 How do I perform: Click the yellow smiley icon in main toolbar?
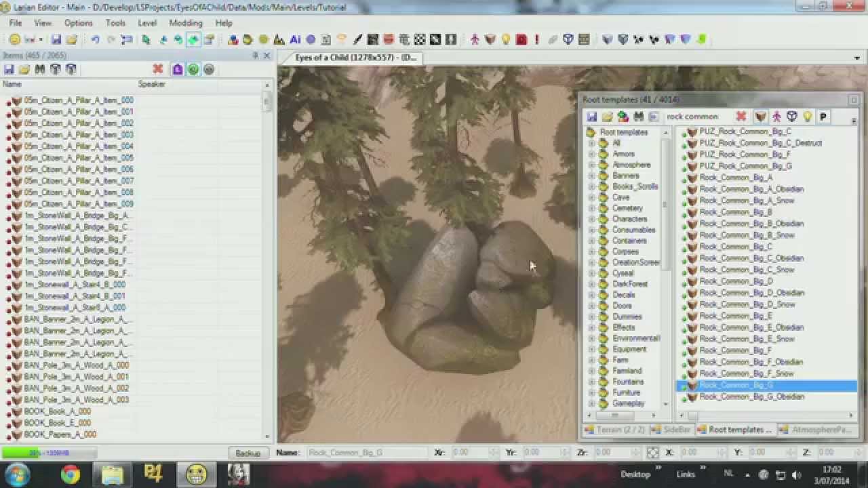pos(14,39)
